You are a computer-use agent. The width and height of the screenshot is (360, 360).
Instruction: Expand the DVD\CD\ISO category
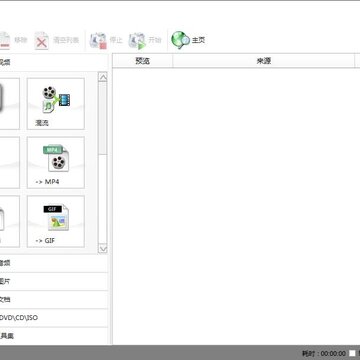54,318
